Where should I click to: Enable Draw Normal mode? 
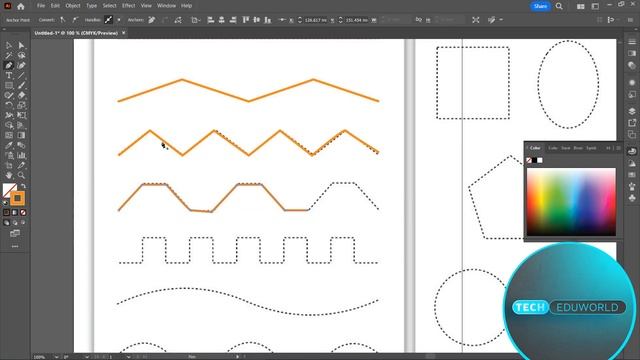pos(7,223)
